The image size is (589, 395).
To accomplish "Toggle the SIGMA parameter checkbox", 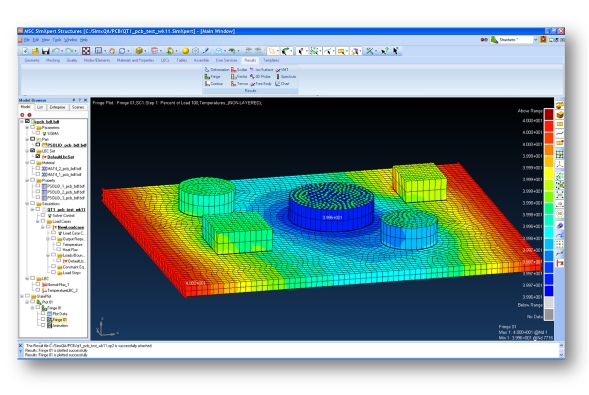I will coord(38,133).
